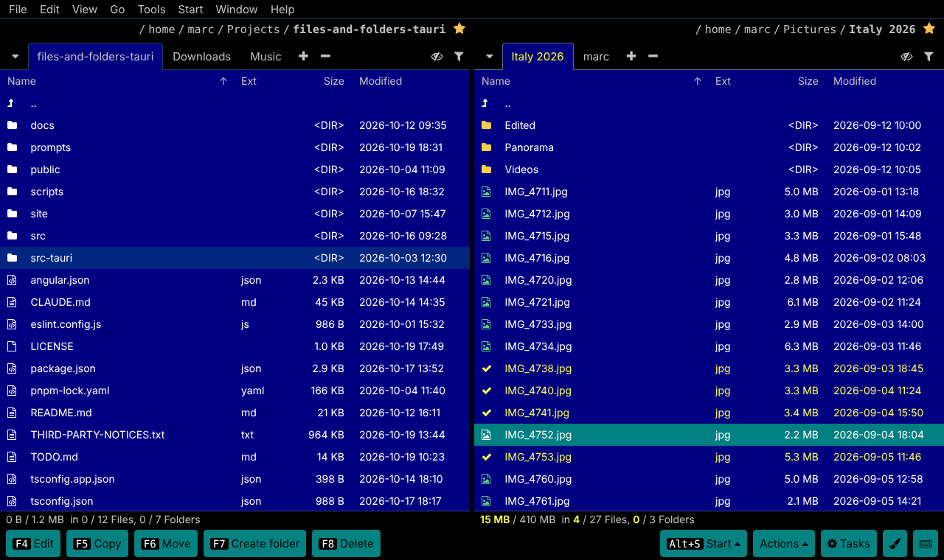Add a new tab in the right pane
The image size is (944, 560).
631,56
